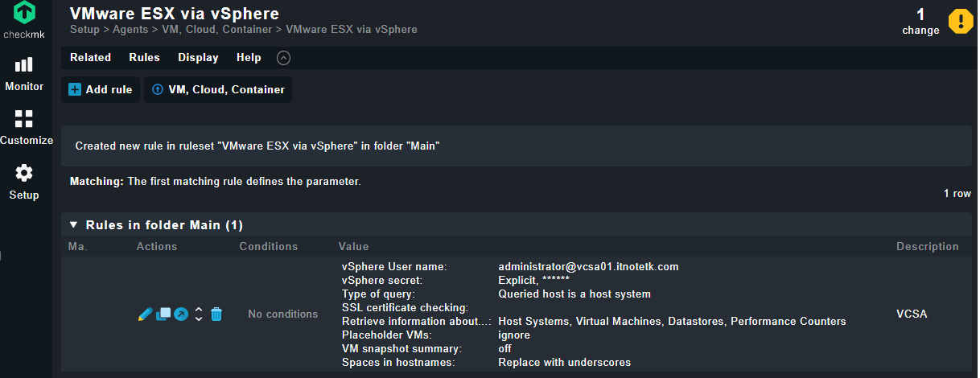Click the pending changes warning icon

point(961,21)
